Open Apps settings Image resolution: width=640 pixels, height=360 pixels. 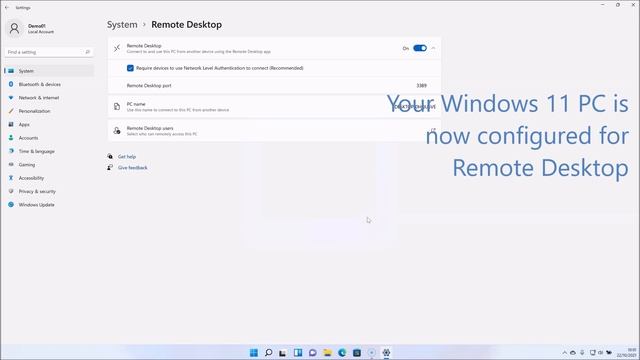49,124
